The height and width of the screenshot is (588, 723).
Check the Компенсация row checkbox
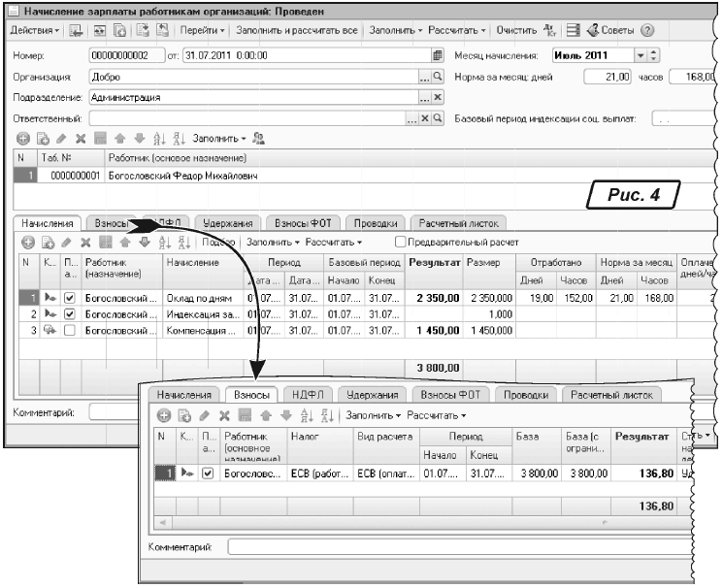69,331
